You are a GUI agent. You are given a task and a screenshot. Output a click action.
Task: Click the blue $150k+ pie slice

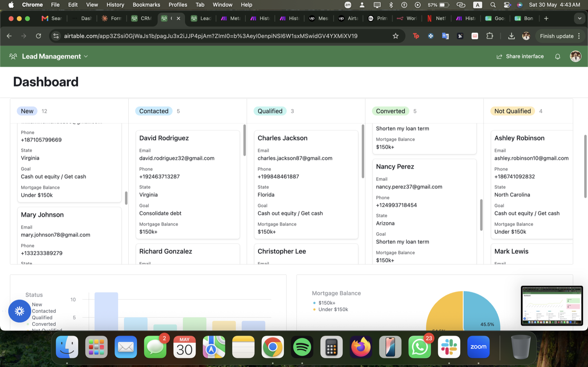coord(481,311)
